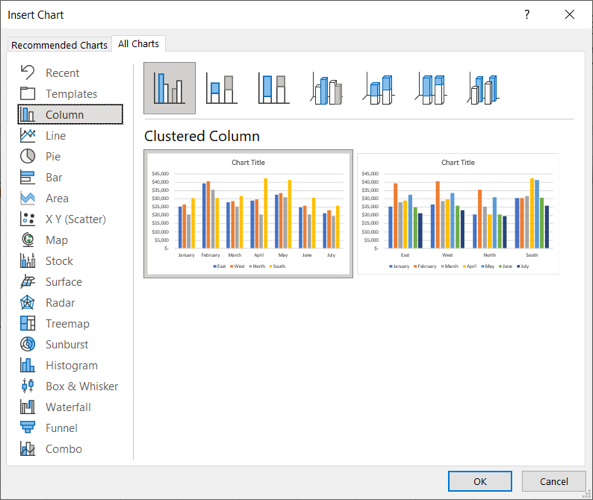Viewport: 593px width, 500px height.
Task: Choose the 3-D Stacked Column icon
Action: (x=379, y=88)
